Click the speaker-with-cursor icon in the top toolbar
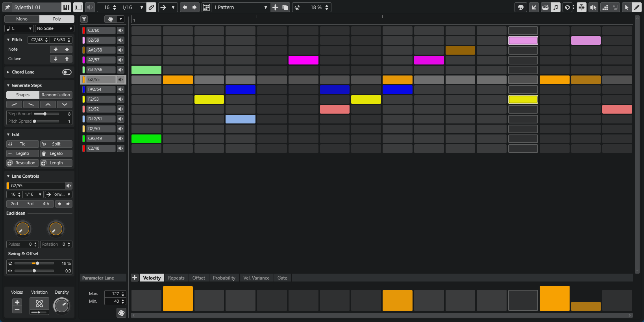The image size is (644, 322). pos(594,7)
